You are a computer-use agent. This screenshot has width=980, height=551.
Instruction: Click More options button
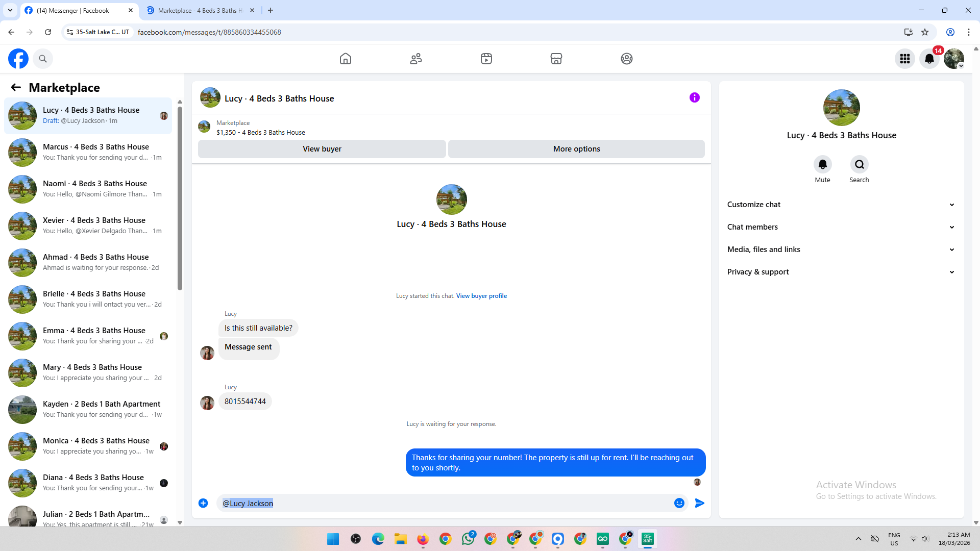[577, 149]
